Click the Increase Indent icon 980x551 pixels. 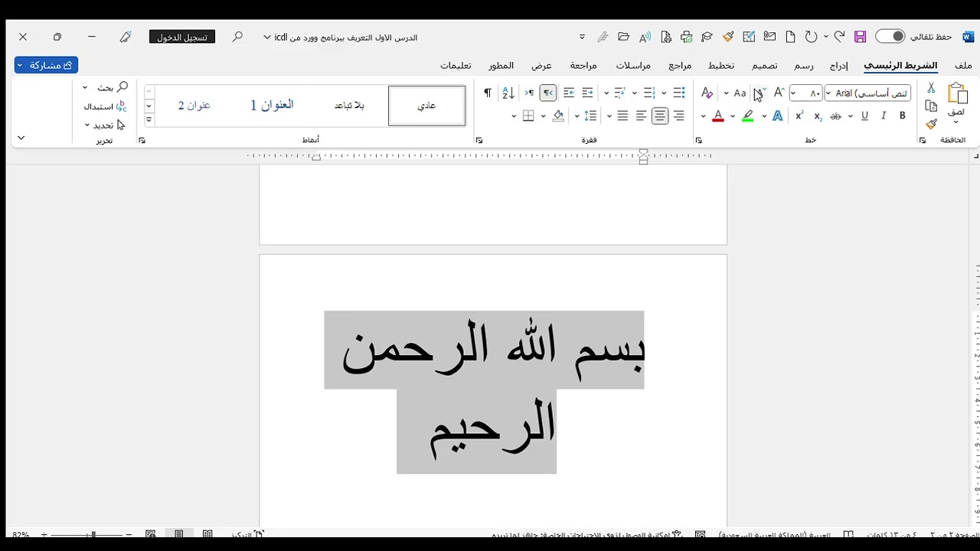[x=568, y=93]
